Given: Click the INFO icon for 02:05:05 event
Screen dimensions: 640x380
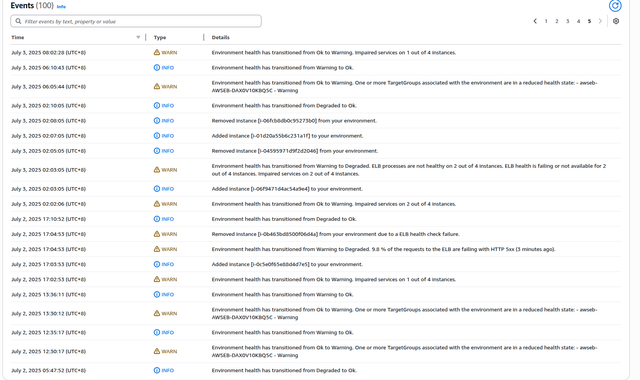Looking at the screenshot, I should [157, 151].
